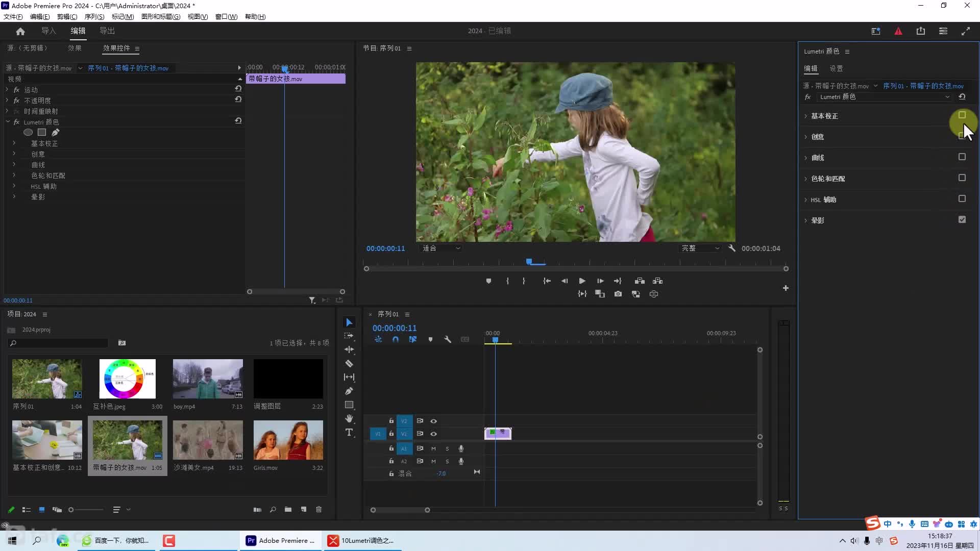The image size is (980, 551).
Task: Expand 曲线 section in Lumetri panel
Action: point(806,158)
